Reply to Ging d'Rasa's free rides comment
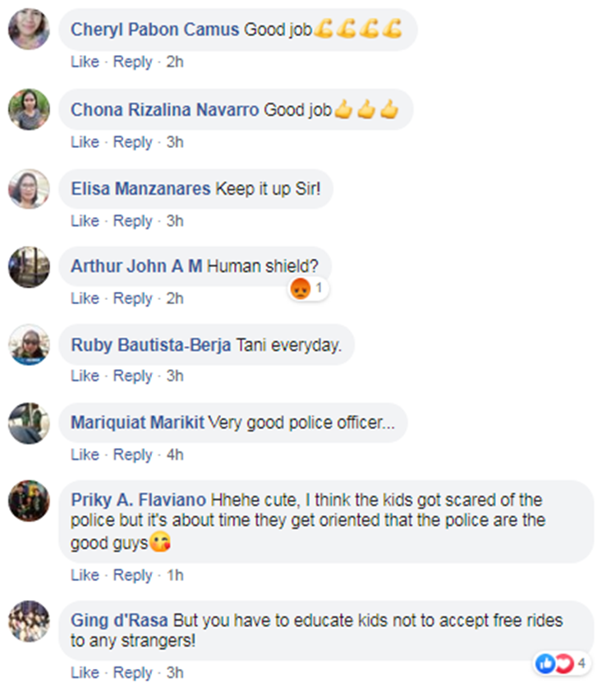Screen dimensions: 616x697 coord(132,672)
